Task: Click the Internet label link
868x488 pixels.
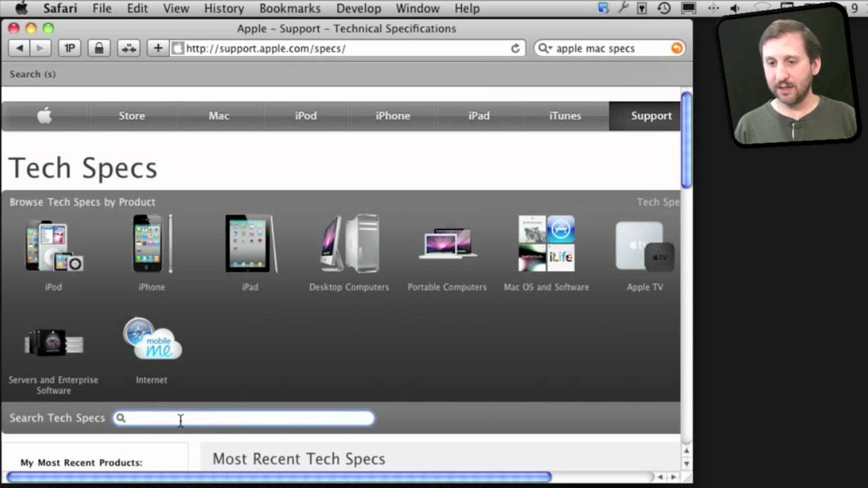Action: (x=152, y=380)
